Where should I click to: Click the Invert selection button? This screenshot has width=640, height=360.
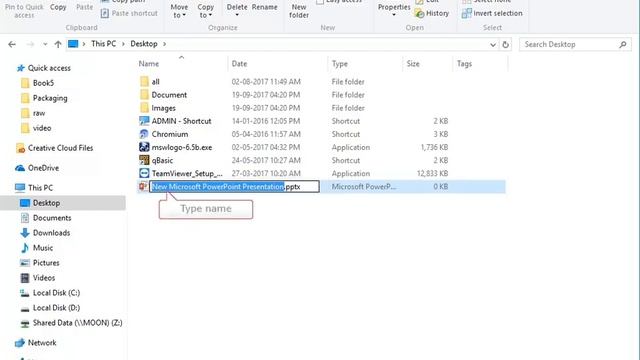pyautogui.click(x=492, y=13)
